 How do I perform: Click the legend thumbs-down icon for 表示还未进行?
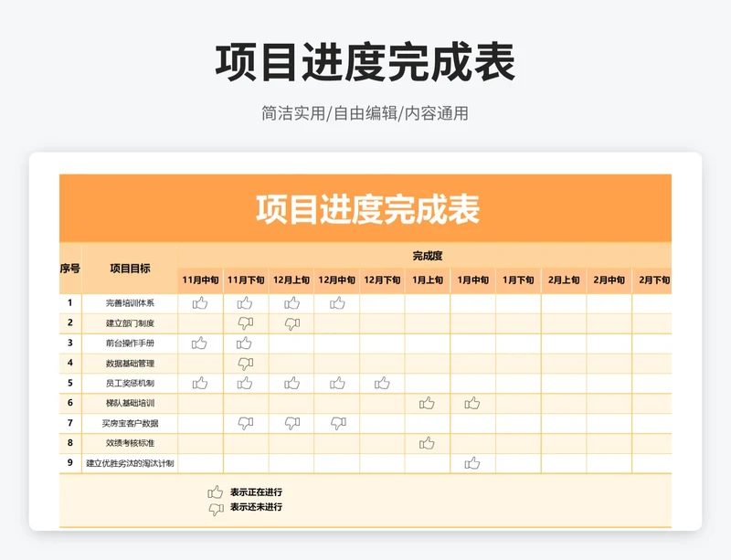point(216,509)
